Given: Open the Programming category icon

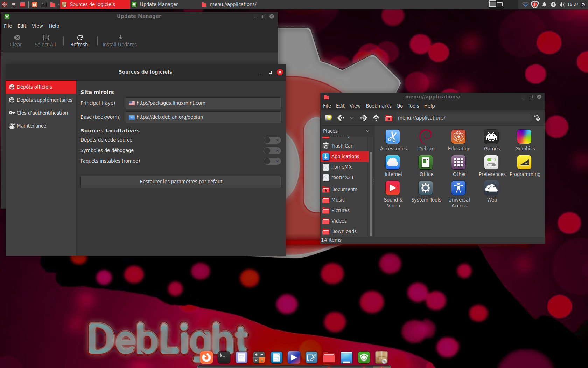Looking at the screenshot, I should 524,162.
